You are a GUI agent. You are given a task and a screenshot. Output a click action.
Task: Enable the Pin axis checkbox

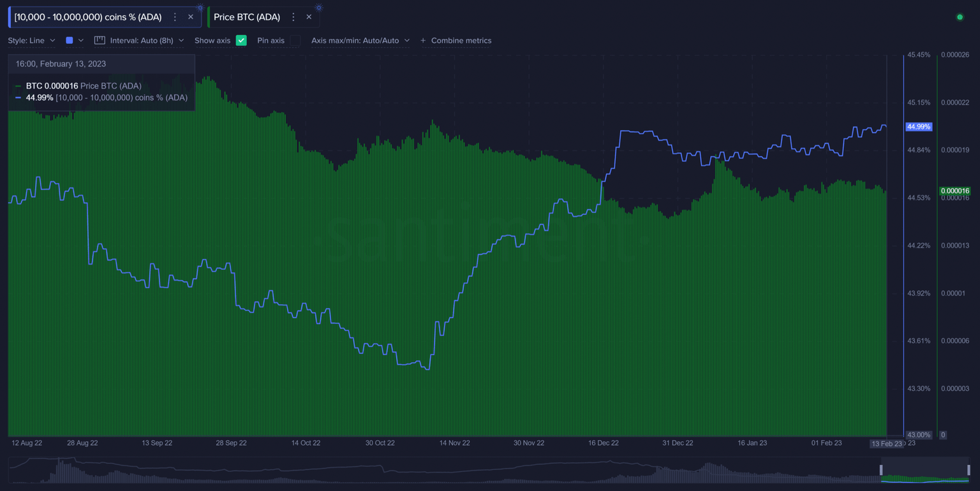click(x=295, y=40)
